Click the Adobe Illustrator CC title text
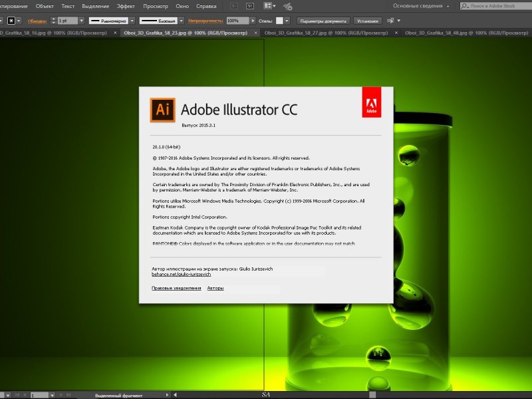Image resolution: width=532 pixels, height=399 pixels. pos(239,110)
